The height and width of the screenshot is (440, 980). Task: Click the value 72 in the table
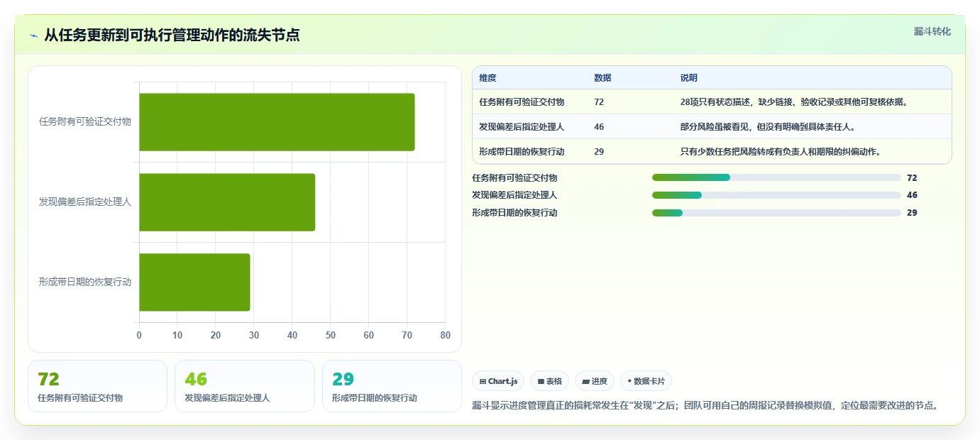pyautogui.click(x=599, y=102)
